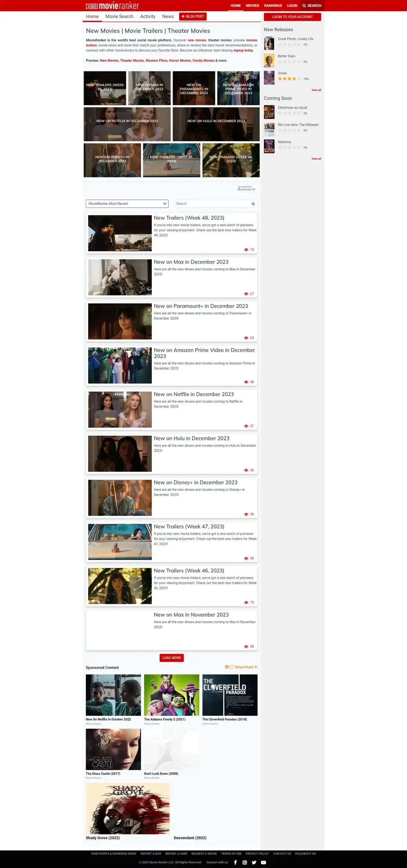Click the MovieRanker logo
This screenshot has width=407, height=868.
112,6
